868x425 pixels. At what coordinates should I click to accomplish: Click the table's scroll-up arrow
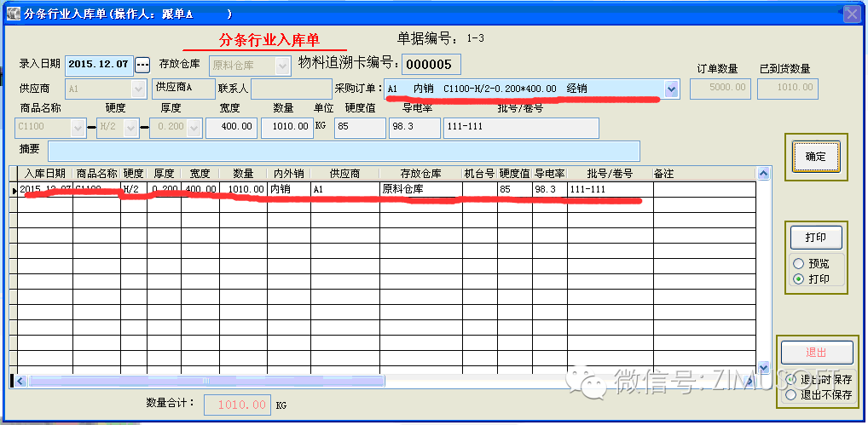763,174
